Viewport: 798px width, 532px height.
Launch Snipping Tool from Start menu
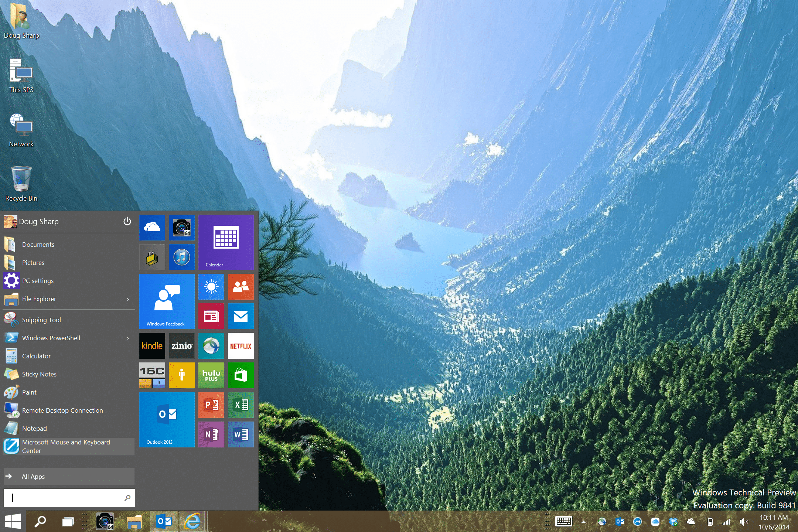coord(69,320)
